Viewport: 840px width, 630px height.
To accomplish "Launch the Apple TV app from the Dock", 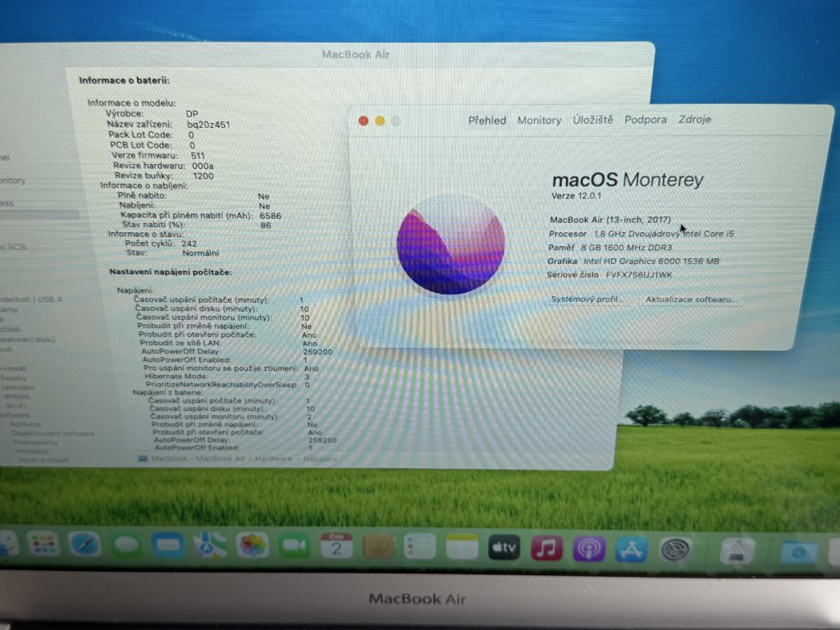I will (504, 548).
